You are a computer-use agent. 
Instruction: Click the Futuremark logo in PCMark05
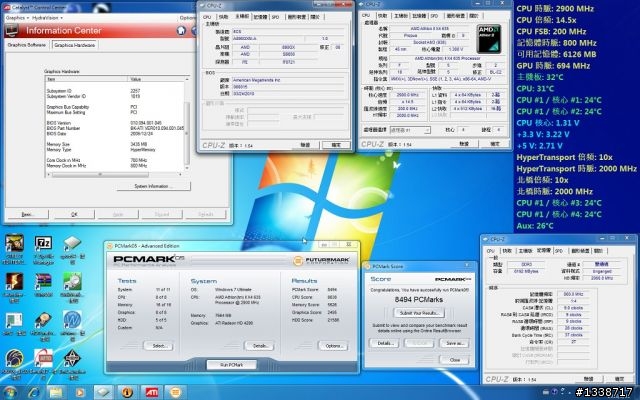pos(322,260)
